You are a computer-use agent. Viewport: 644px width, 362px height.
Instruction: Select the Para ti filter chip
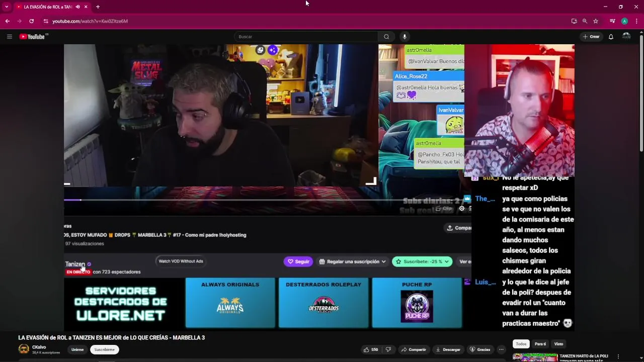coord(540,344)
